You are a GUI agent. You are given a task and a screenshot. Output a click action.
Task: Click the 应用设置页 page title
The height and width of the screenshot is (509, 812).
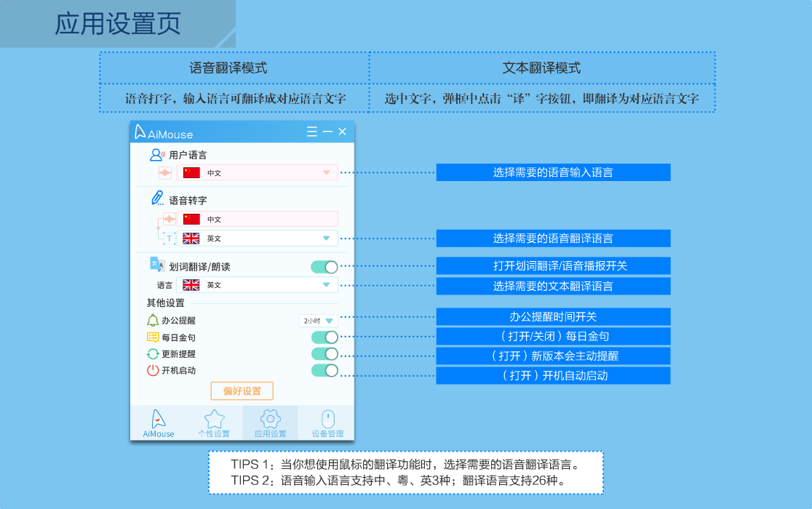[x=118, y=24]
